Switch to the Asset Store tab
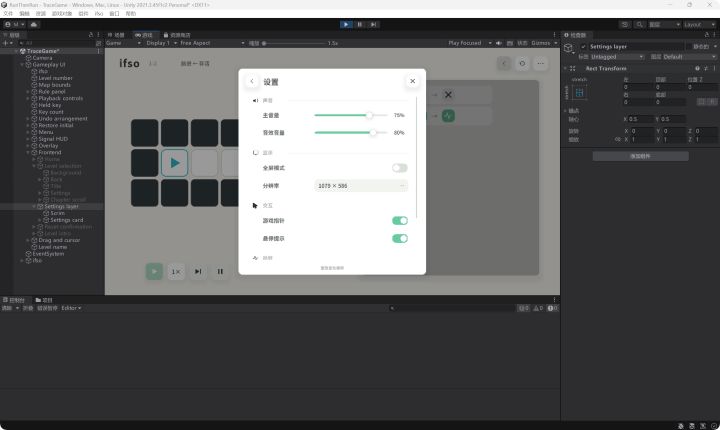This screenshot has width=720, height=430. click(x=177, y=35)
